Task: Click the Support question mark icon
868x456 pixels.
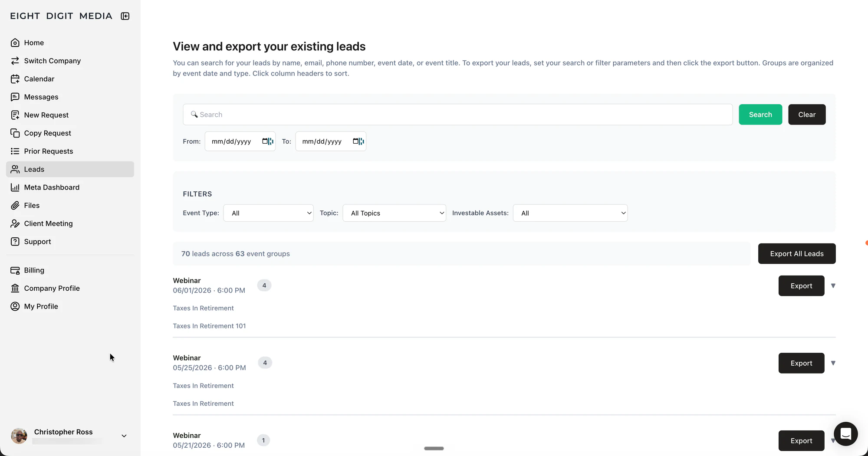Action: [x=15, y=242]
